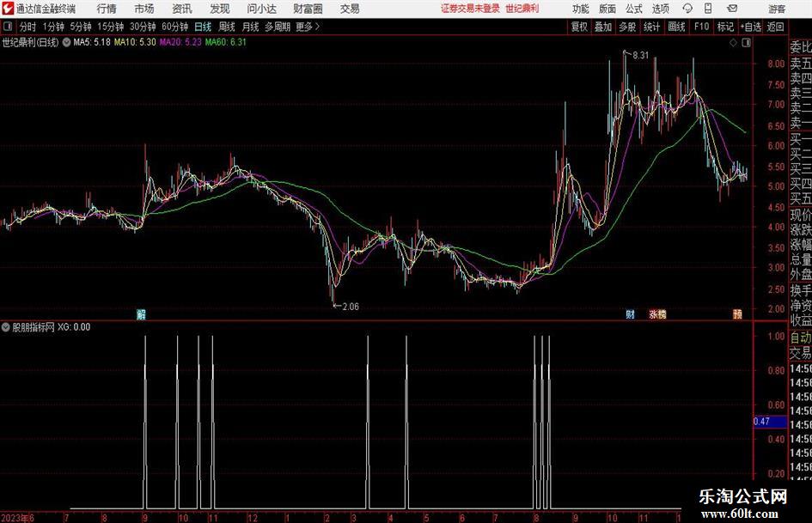Click the 复权 toolbar button

[x=579, y=27]
